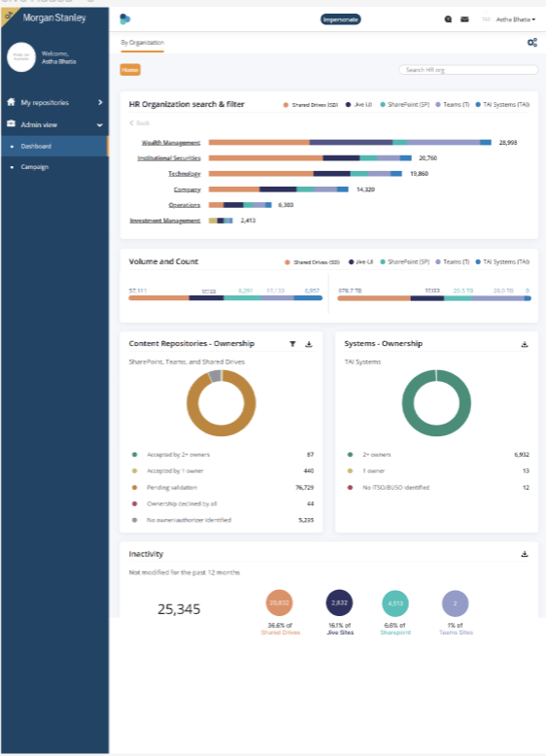
Task: Toggle SharePoint legend in HR Organization chart
Action: (404, 105)
